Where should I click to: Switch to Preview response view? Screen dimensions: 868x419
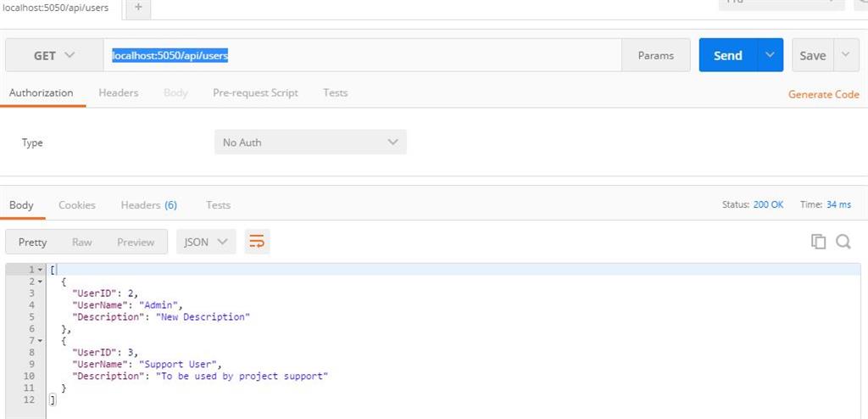tap(136, 242)
